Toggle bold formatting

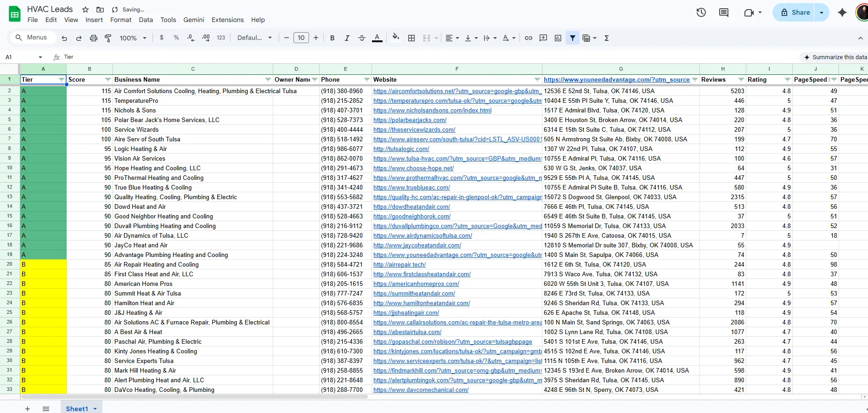[x=333, y=38]
